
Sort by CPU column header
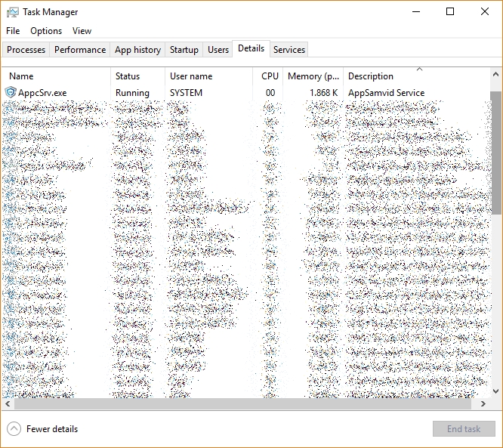coord(269,76)
